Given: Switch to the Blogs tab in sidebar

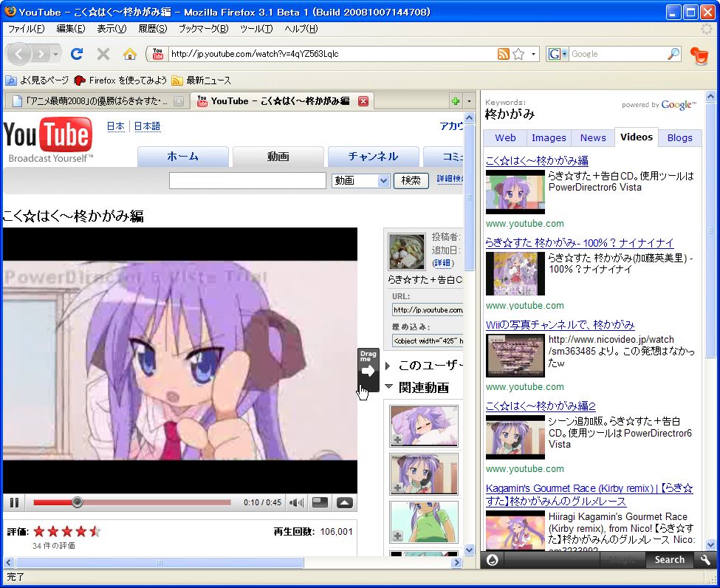Looking at the screenshot, I should [x=679, y=138].
